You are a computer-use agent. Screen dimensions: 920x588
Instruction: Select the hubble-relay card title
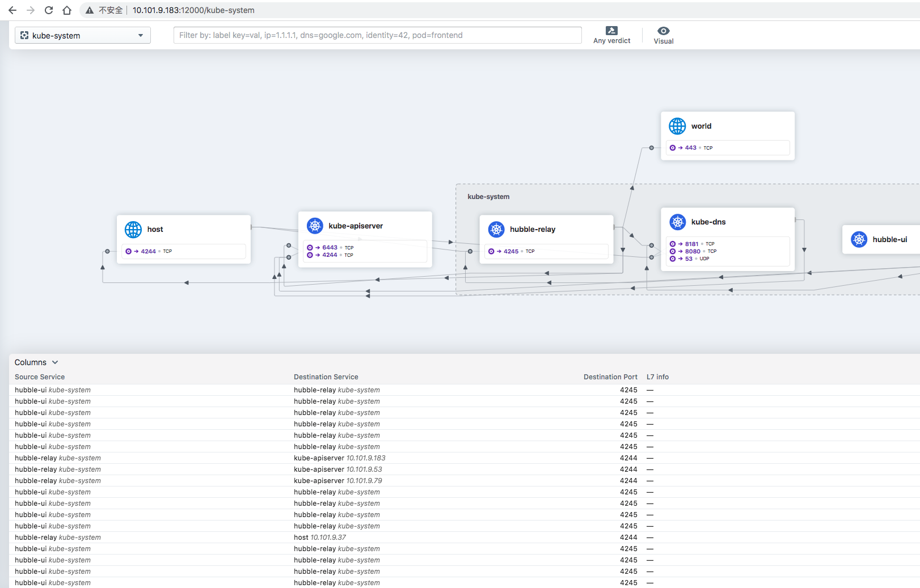(x=533, y=229)
